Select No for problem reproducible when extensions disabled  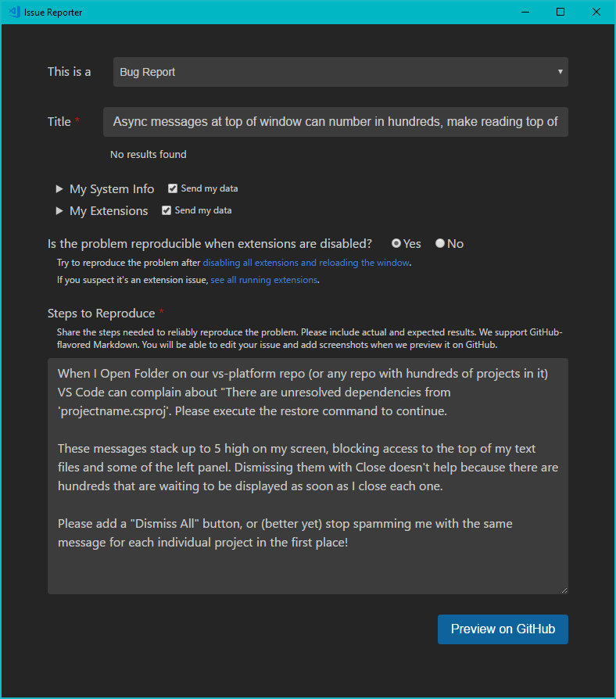pyautogui.click(x=439, y=243)
